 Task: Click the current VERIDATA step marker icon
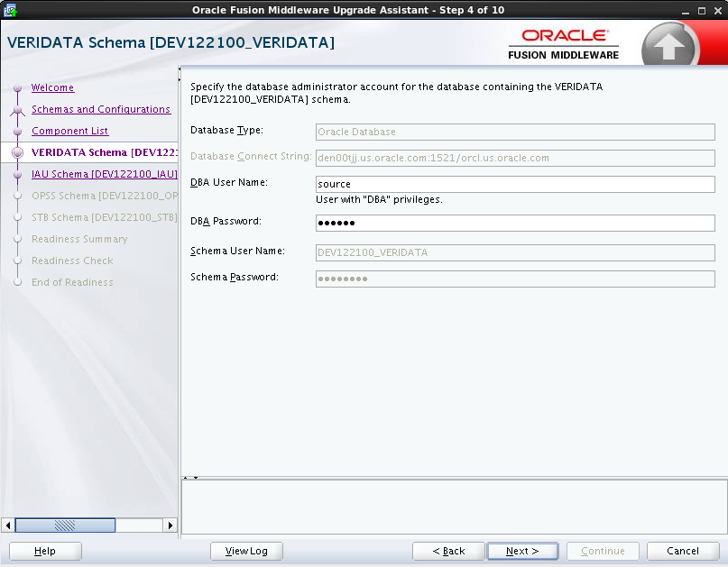tap(18, 152)
